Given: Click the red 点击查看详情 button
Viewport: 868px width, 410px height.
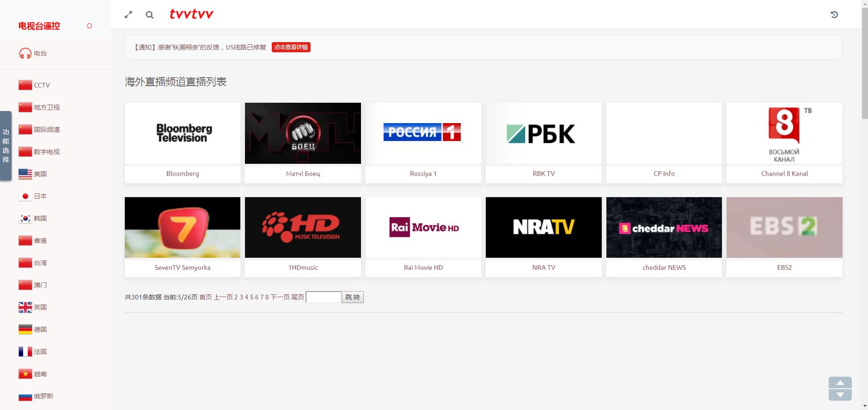Looking at the screenshot, I should (291, 47).
